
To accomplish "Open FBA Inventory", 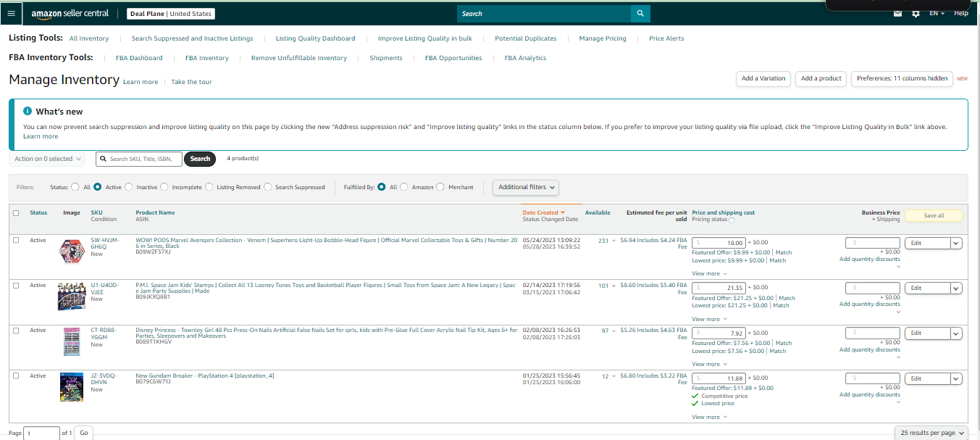I will 207,58.
